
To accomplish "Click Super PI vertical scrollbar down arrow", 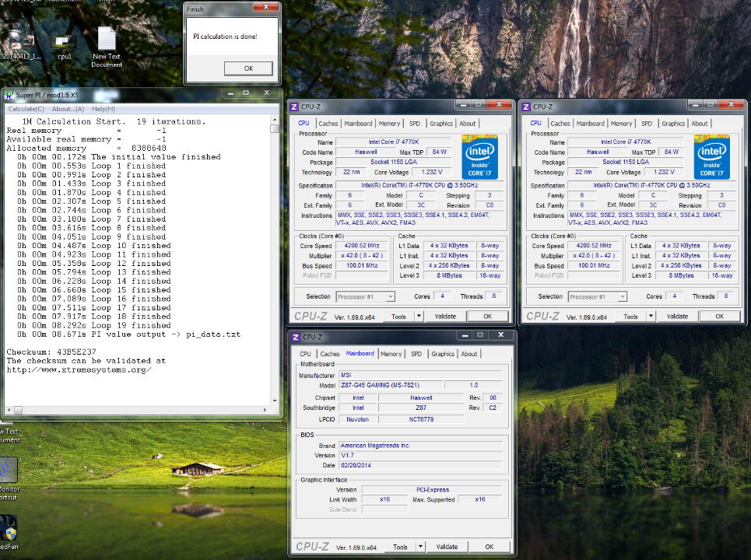I will pos(275,401).
